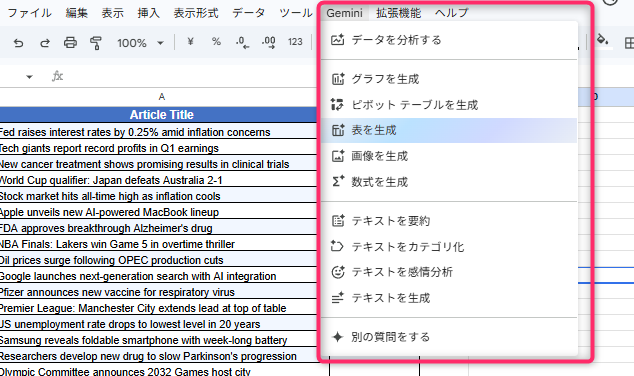Open the 123 number format menu
Image resolution: width=634 pixels, height=376 pixels.
(295, 42)
